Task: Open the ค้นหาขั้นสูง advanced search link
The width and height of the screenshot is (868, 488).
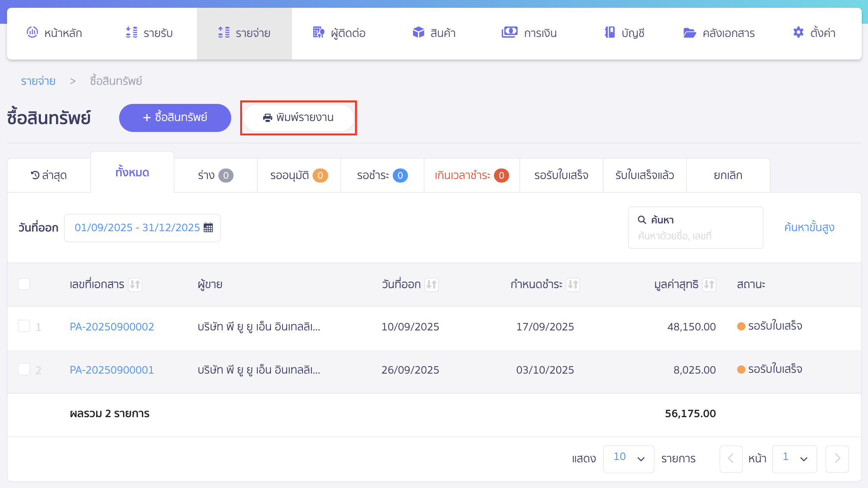Action: (809, 227)
